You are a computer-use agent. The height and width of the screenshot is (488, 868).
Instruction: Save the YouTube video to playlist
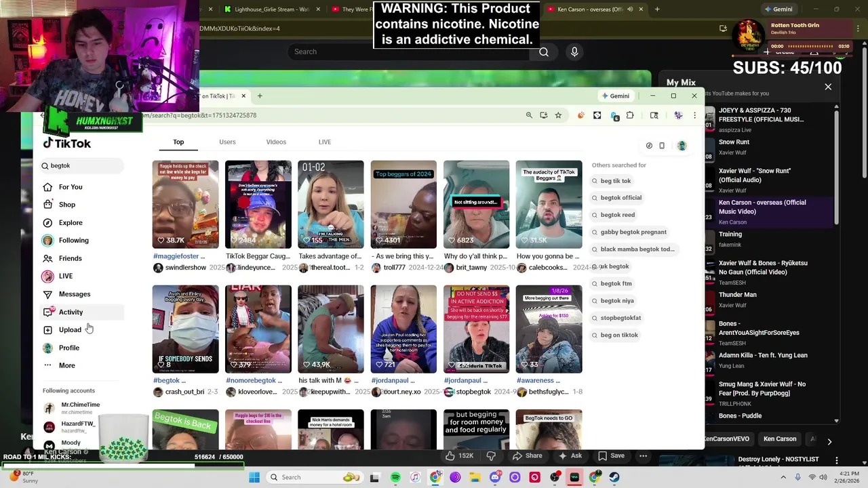[x=610, y=455]
